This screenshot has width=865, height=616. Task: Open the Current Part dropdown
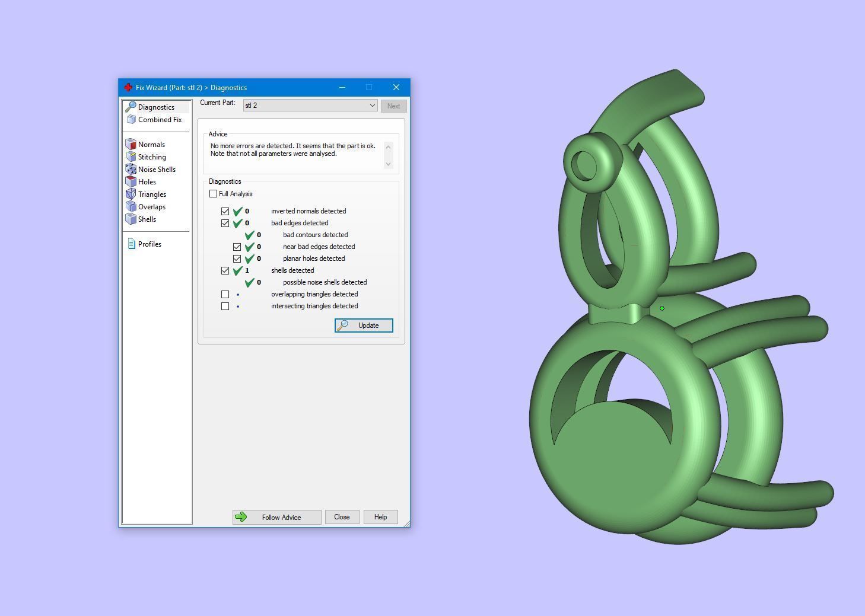coord(310,106)
